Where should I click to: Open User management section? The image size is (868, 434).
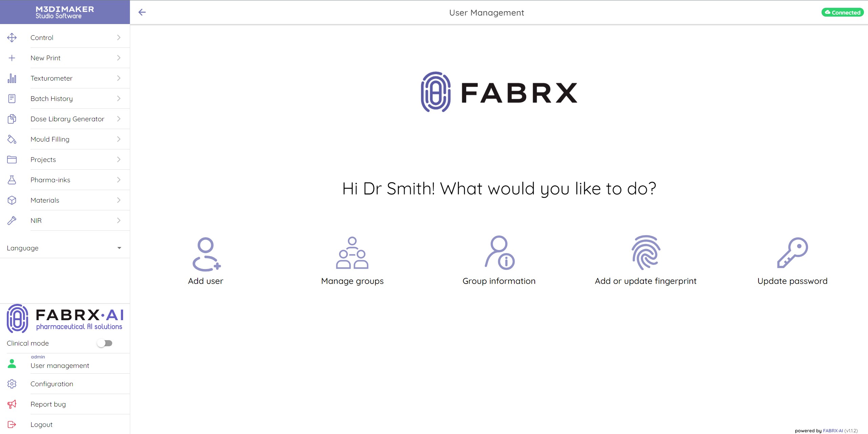point(60,365)
